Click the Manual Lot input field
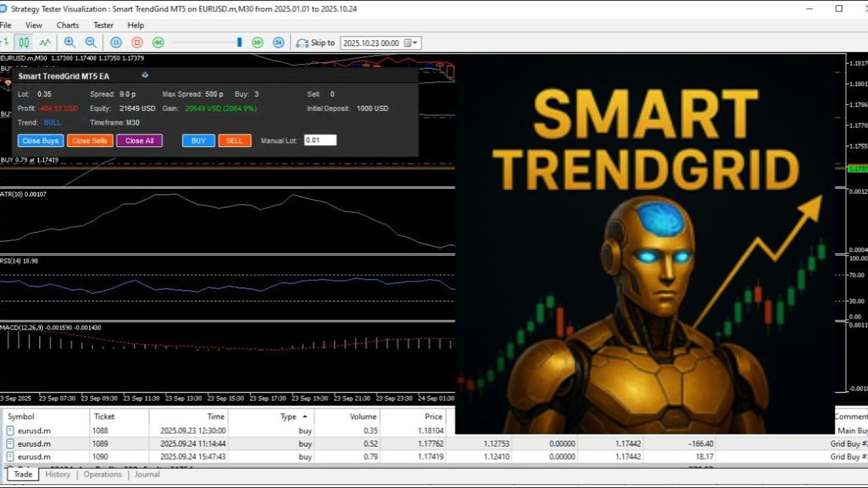Viewport: 868px width, 488px height. coord(320,140)
